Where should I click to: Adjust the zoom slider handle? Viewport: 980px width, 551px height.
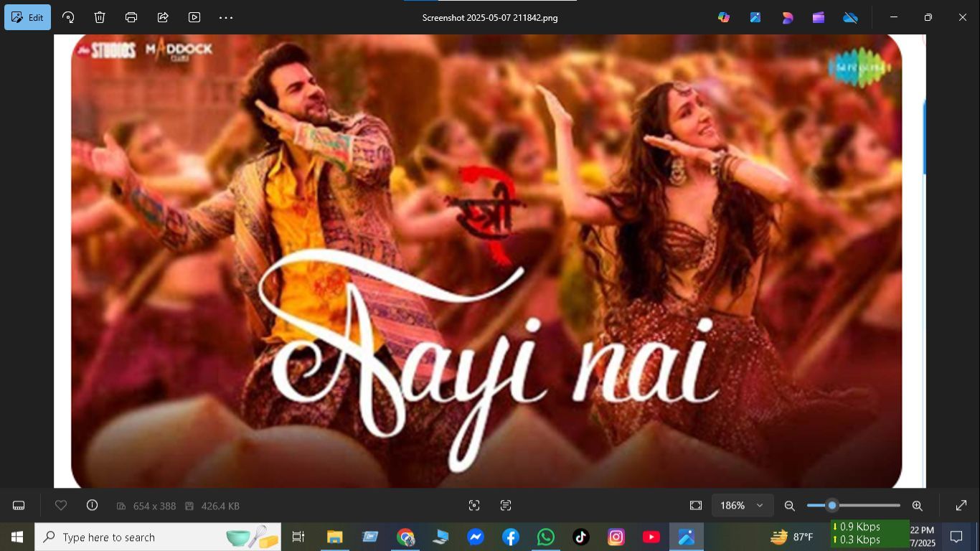(x=832, y=506)
